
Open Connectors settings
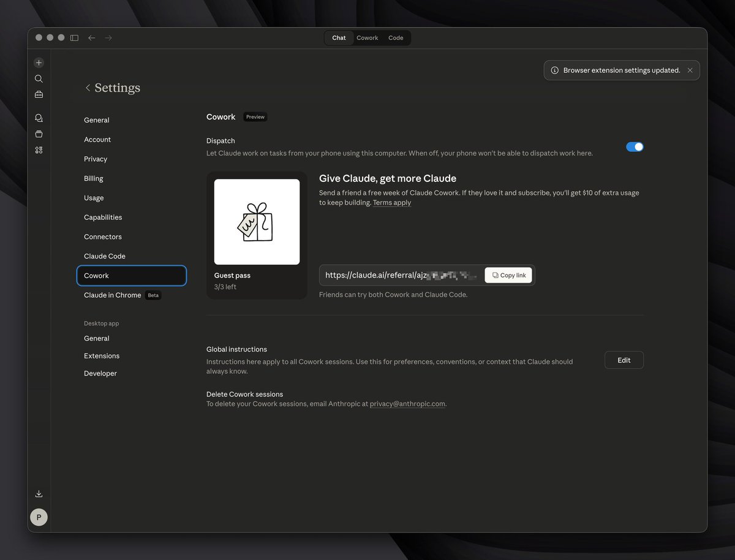pos(103,237)
